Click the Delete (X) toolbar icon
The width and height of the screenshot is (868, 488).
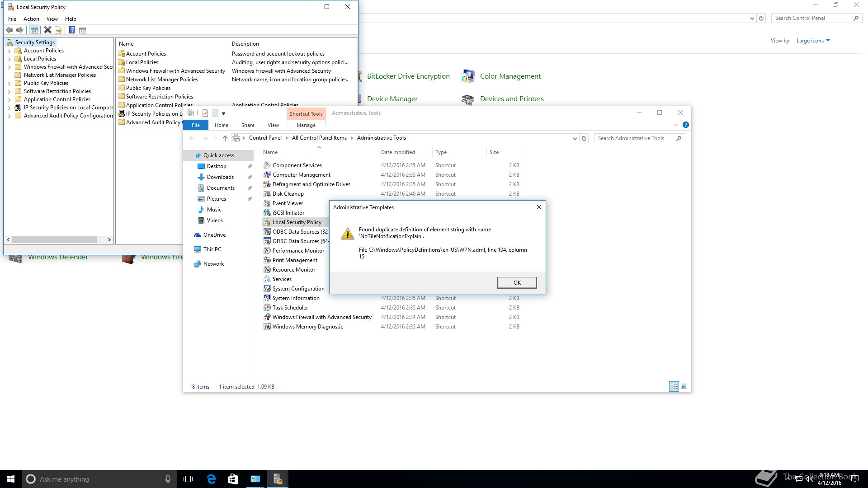(47, 30)
